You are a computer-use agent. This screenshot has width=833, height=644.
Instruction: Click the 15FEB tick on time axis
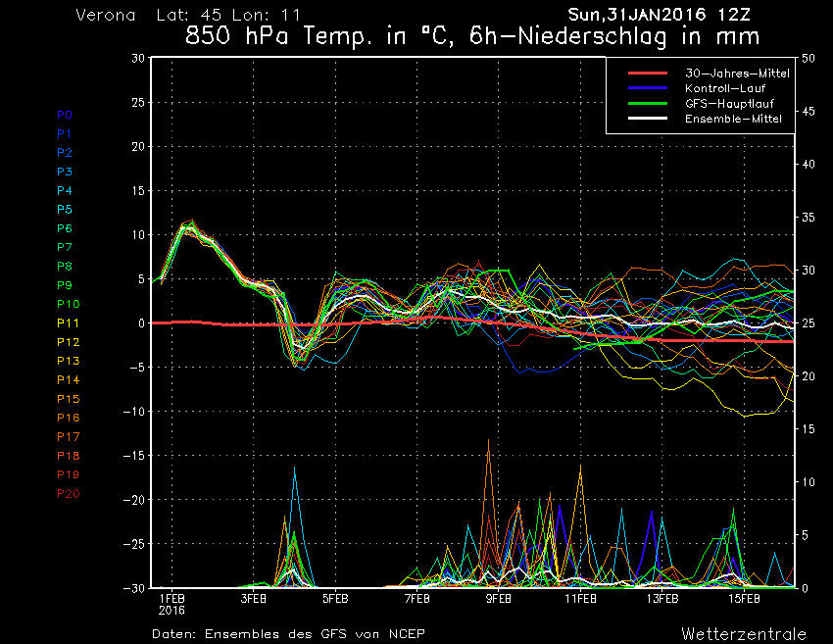click(745, 597)
